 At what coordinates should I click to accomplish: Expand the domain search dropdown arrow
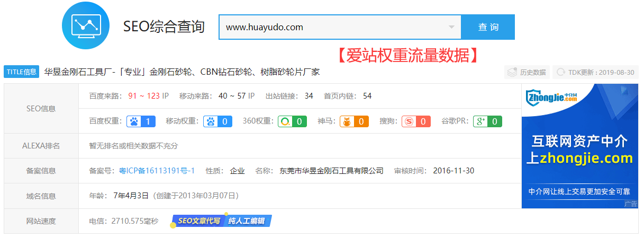(451, 27)
